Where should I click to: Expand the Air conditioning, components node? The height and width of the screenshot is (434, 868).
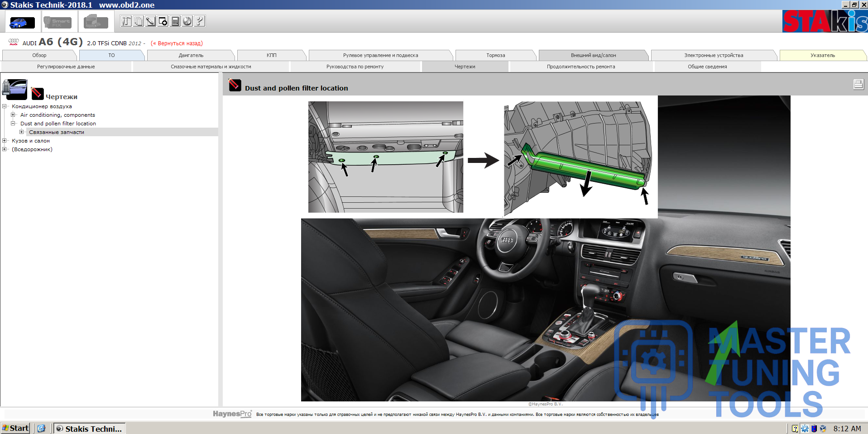13,115
